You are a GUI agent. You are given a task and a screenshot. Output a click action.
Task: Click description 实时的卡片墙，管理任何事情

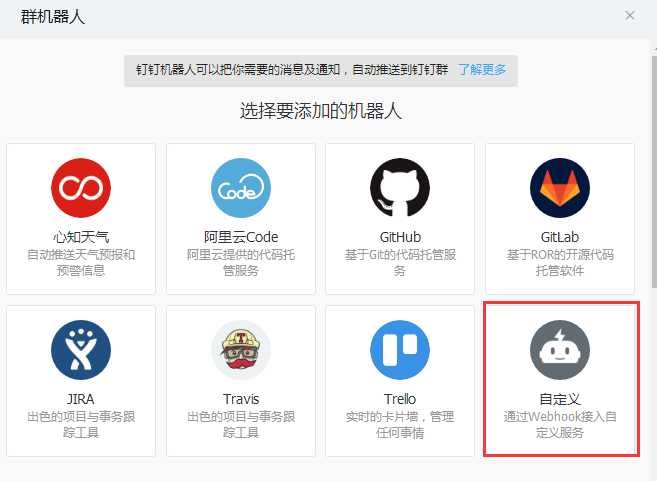pos(400,424)
